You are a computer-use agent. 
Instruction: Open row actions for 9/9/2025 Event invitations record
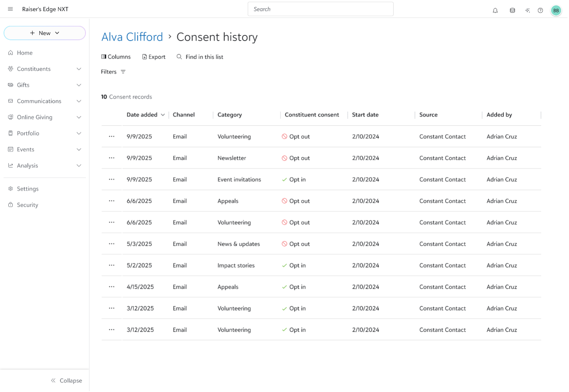coord(112,179)
